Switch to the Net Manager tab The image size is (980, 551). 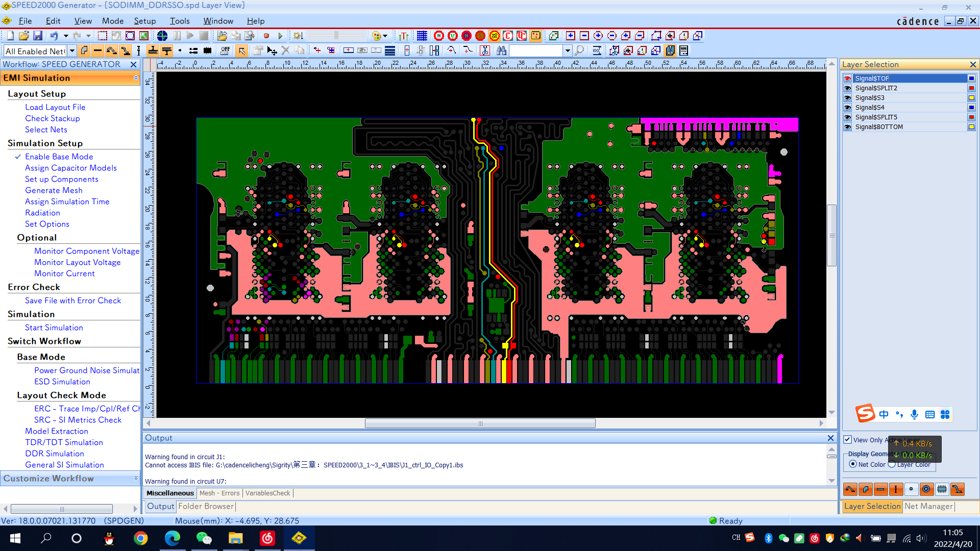pyautogui.click(x=928, y=506)
